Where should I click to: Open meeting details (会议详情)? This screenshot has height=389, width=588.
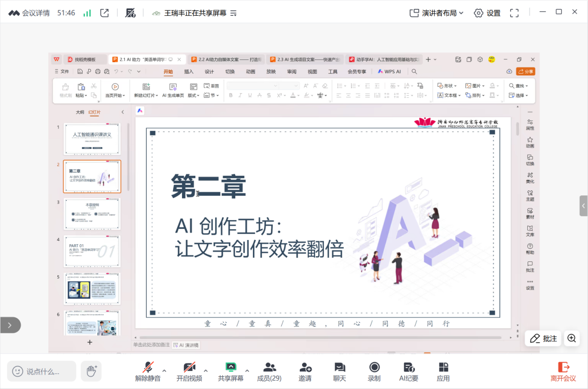click(29, 13)
